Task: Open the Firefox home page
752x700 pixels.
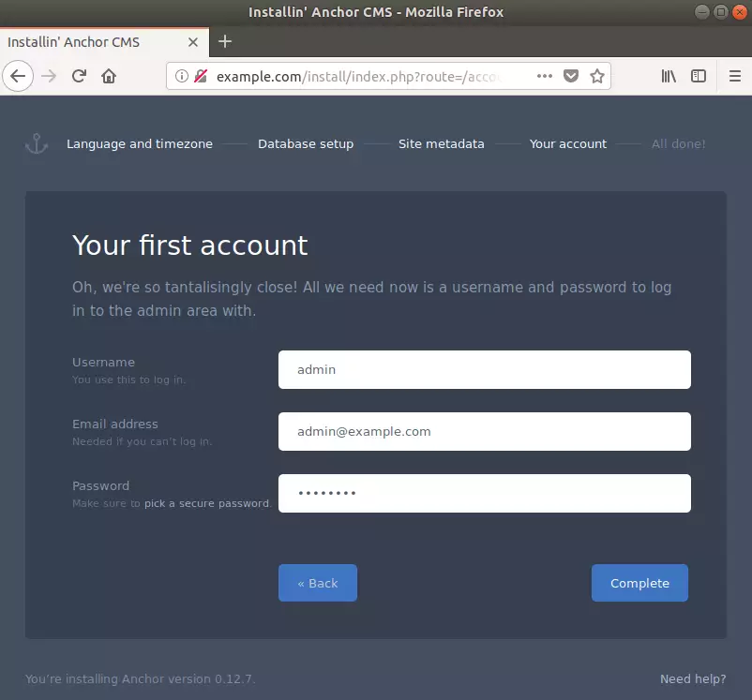Action: click(109, 76)
